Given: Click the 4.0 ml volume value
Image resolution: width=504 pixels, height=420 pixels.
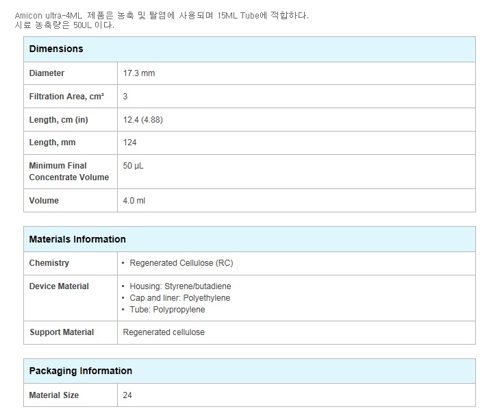Looking at the screenshot, I should [134, 201].
